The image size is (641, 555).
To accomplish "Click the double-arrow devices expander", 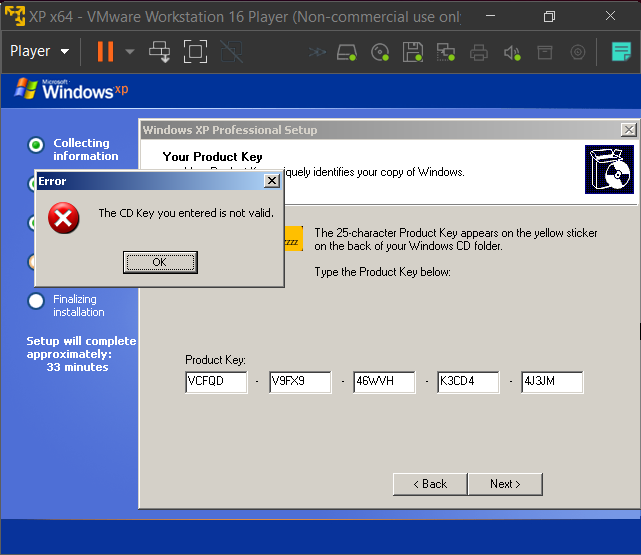I will pos(317,52).
